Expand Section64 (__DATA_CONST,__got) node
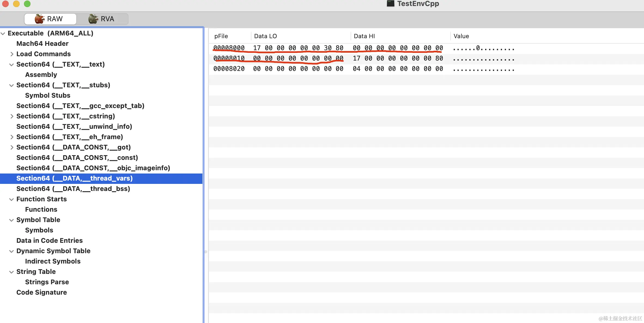The width and height of the screenshot is (644, 323). coord(12,147)
